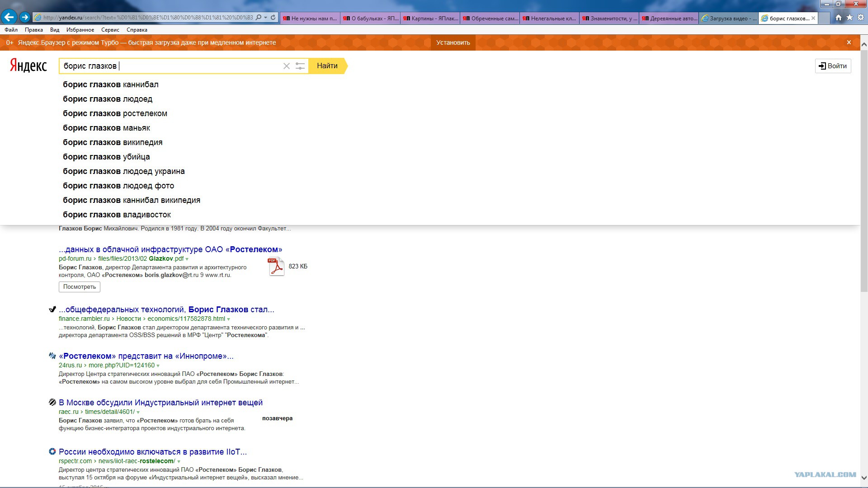Click the Установить button in the banner
Image resolution: width=868 pixels, height=488 pixels.
point(453,42)
